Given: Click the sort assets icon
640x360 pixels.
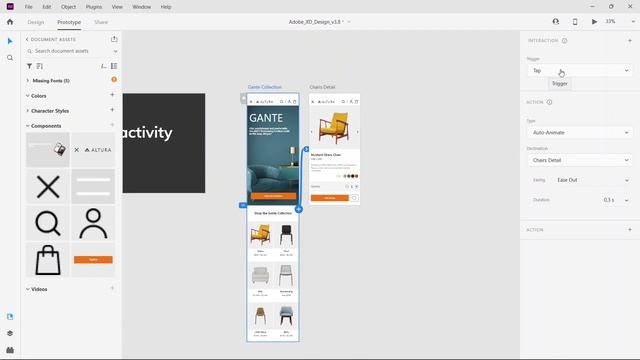Looking at the screenshot, I should pyautogui.click(x=40, y=66).
